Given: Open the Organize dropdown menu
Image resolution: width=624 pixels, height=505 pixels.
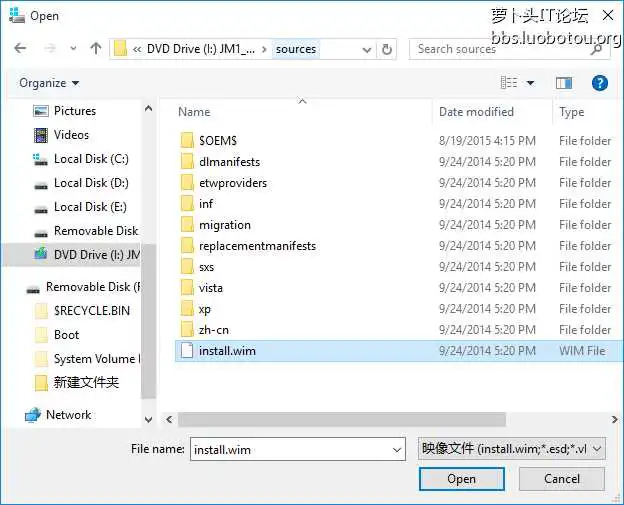Looking at the screenshot, I should (x=49, y=83).
